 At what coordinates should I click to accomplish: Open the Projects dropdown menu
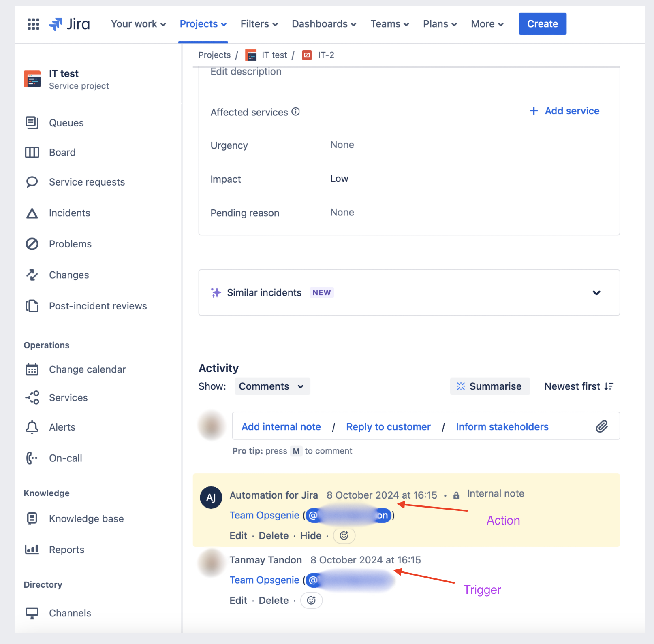pos(203,24)
